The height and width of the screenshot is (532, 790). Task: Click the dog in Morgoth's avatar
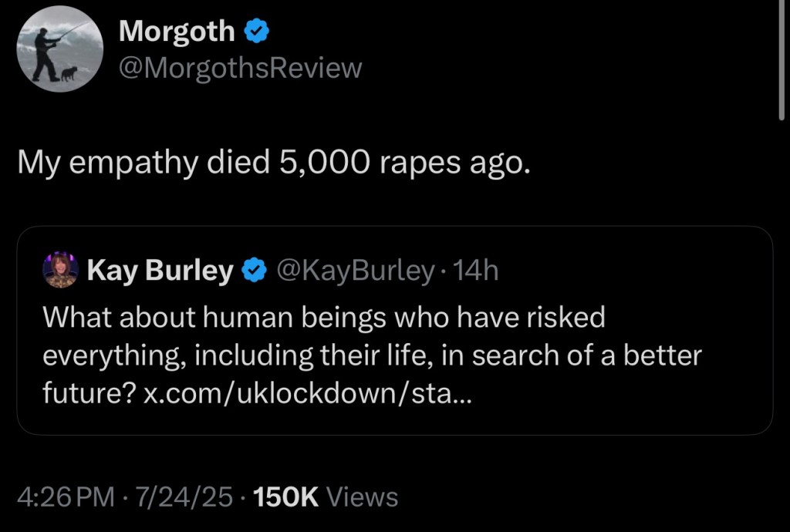tap(69, 73)
